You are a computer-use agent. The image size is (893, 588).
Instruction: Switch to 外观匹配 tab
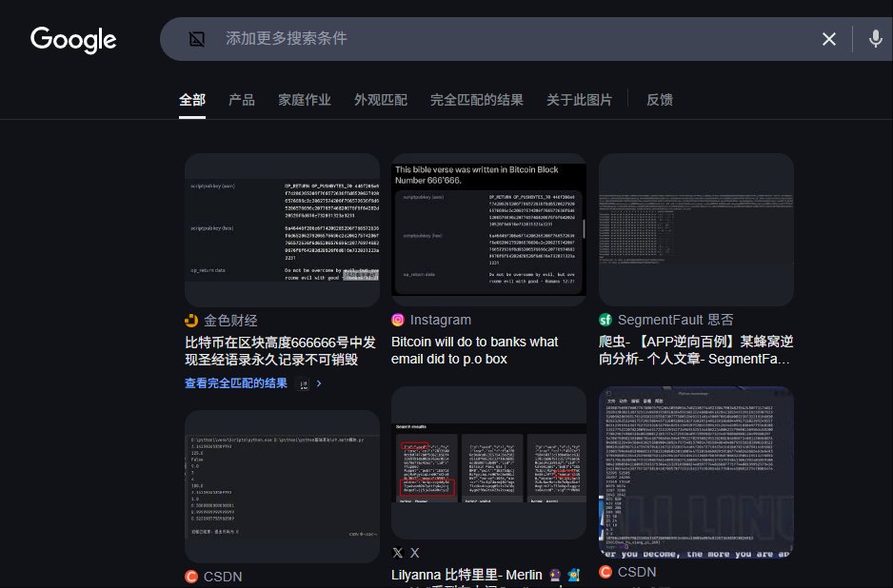point(381,100)
